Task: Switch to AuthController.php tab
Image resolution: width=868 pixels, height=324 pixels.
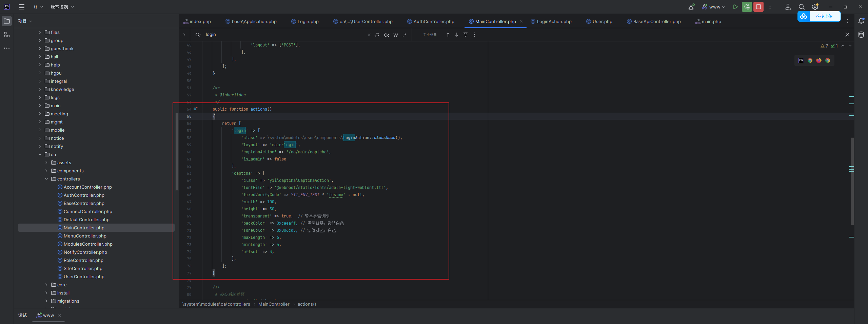Action: [x=431, y=21]
